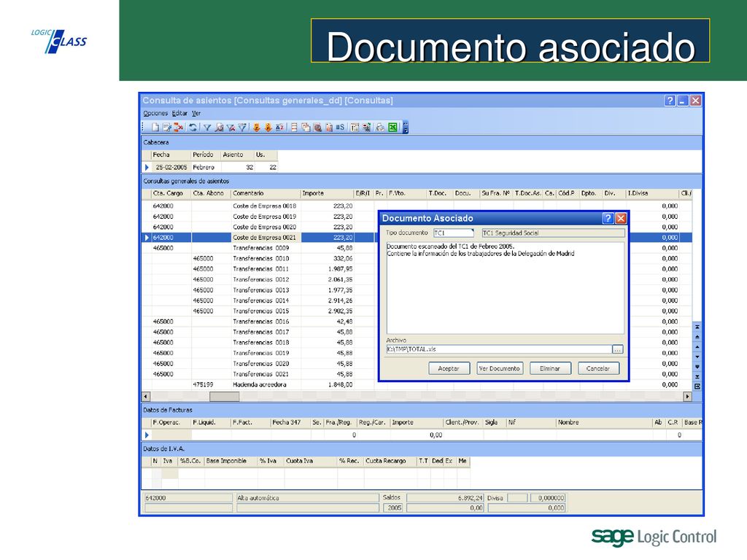This screenshot has width=747, height=560.
Task: Click the edit entry pencil toolbar icon
Action: pos(167,127)
